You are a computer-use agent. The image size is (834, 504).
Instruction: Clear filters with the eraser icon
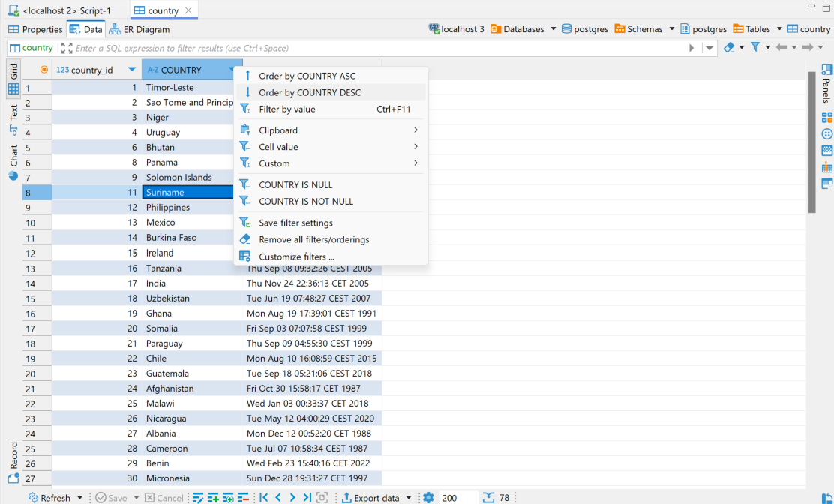(729, 46)
